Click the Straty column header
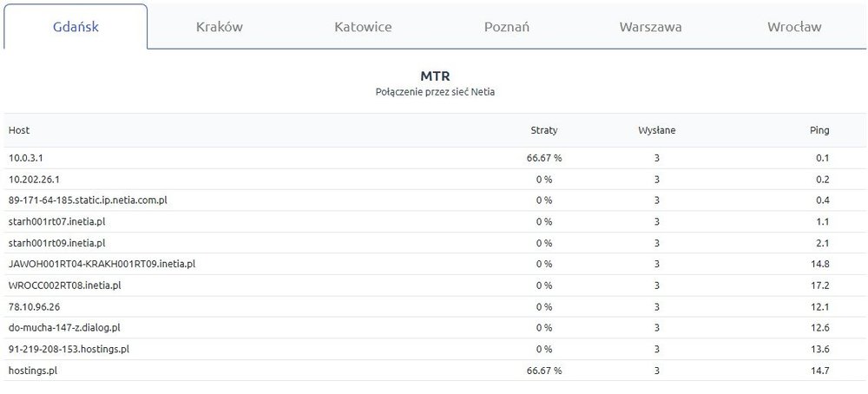The width and height of the screenshot is (868, 394). coord(543,130)
